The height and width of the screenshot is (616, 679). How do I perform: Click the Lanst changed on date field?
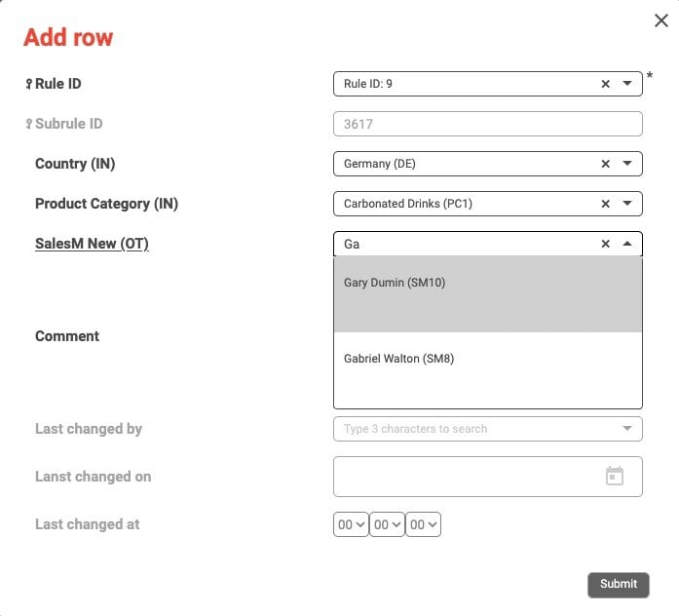pyautogui.click(x=488, y=477)
